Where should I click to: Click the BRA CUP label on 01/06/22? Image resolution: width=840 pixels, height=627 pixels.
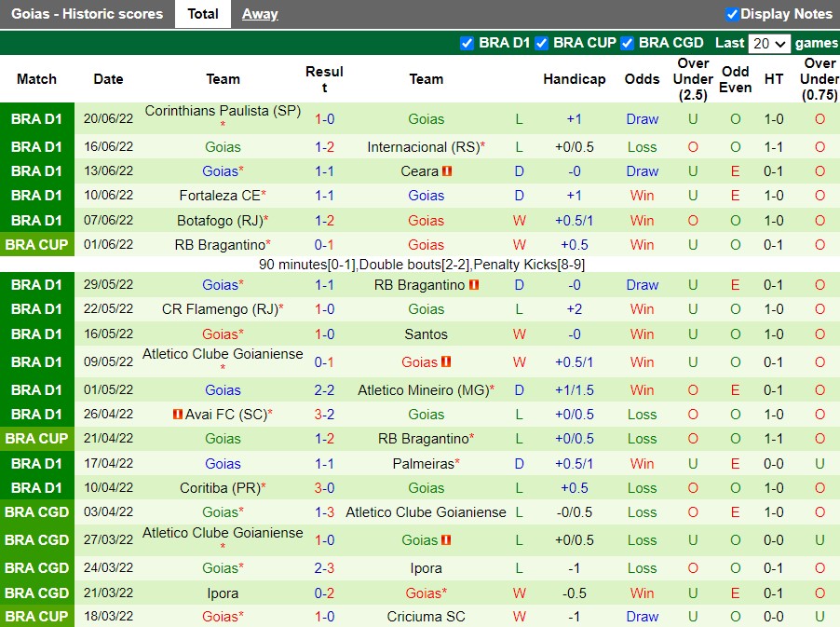tap(37, 245)
